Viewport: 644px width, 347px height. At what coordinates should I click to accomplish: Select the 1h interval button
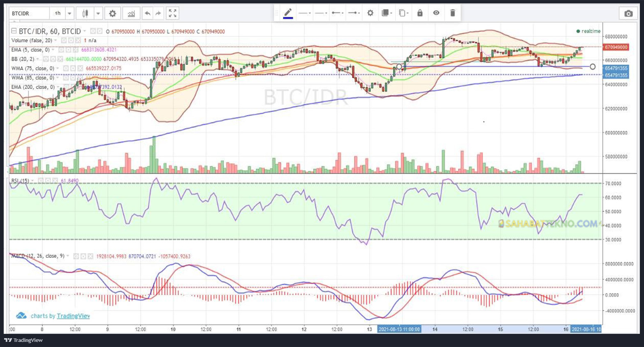(58, 14)
